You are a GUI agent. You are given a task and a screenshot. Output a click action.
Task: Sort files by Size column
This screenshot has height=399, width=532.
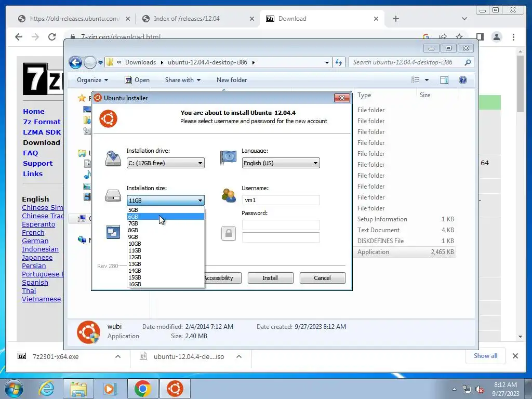point(425,96)
